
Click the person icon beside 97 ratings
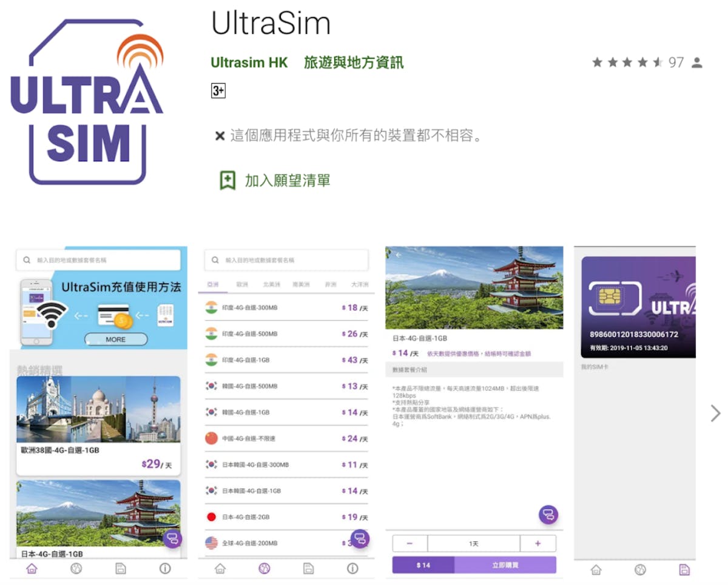[696, 62]
